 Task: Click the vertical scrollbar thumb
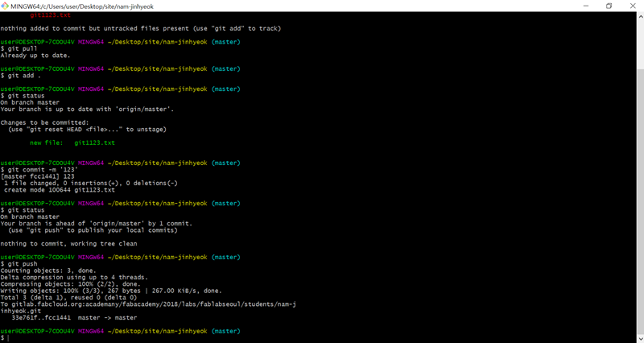tap(640, 202)
